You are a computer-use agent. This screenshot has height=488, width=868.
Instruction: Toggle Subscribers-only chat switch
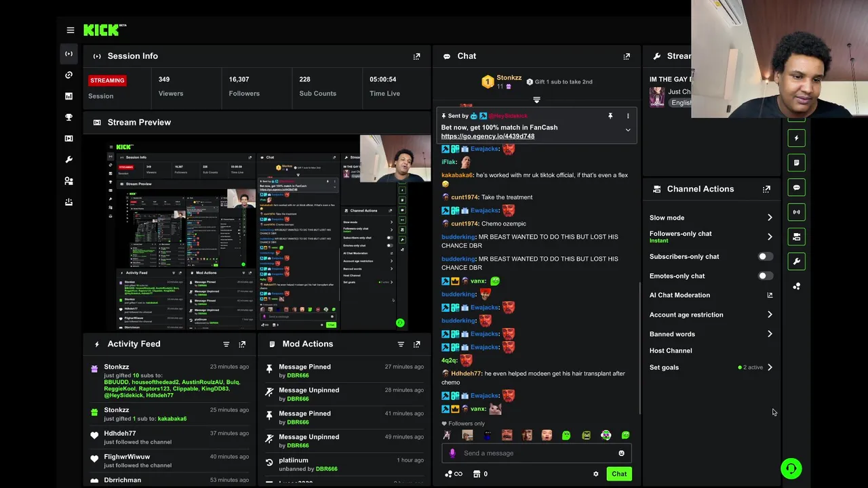(766, 257)
